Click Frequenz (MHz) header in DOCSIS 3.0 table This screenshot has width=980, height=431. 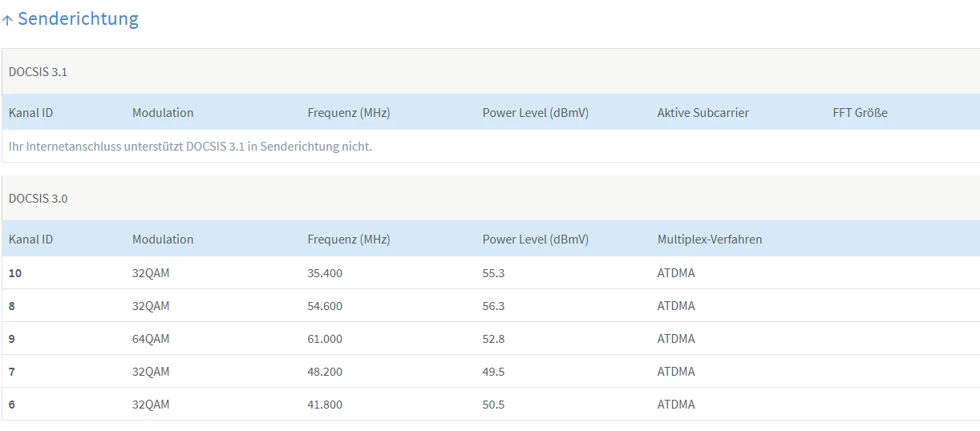tap(348, 240)
